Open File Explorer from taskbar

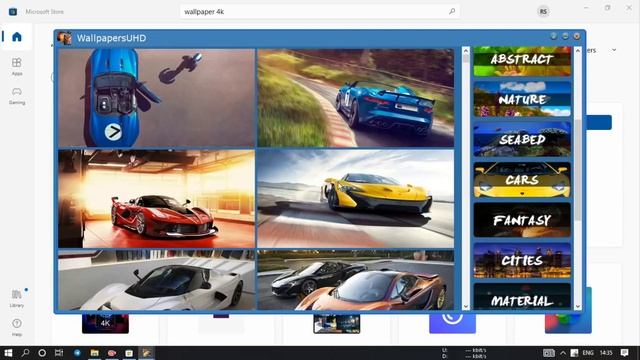95,353
